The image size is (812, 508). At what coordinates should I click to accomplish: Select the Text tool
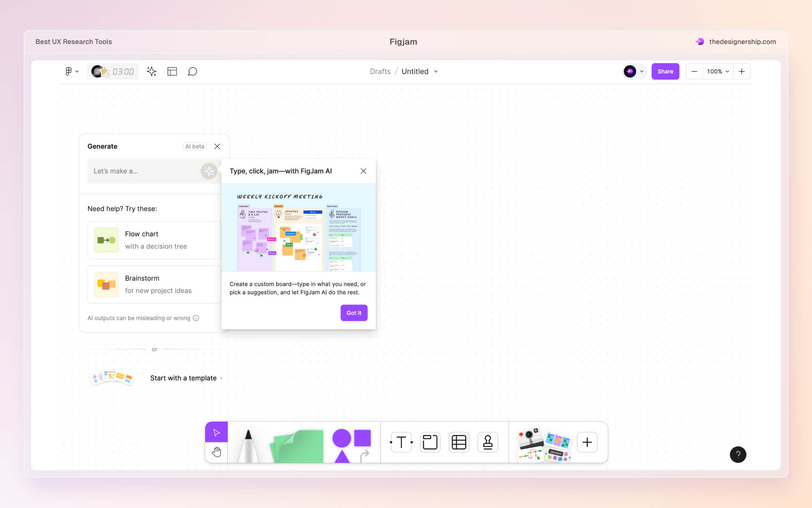pos(401,442)
